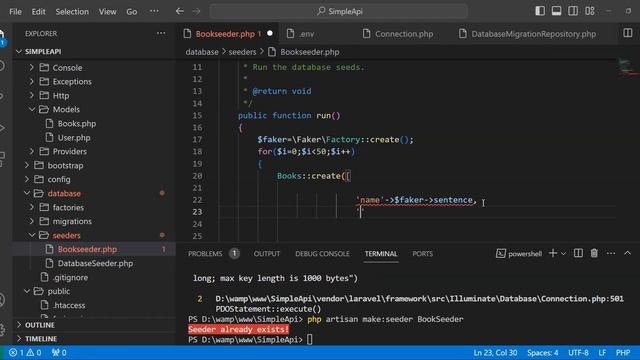640x360 pixels.
Task: Switch to DEBUG CONSOLE panel tab
Action: [x=322, y=253]
